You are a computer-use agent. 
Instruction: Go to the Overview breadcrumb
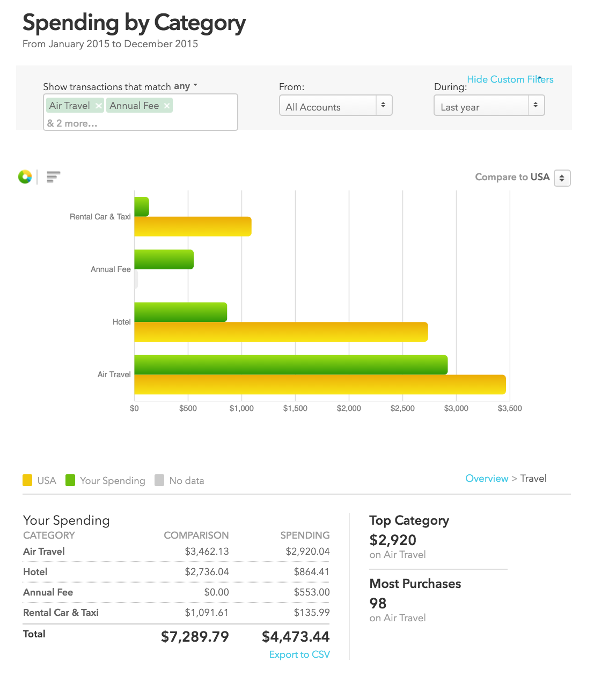click(486, 479)
